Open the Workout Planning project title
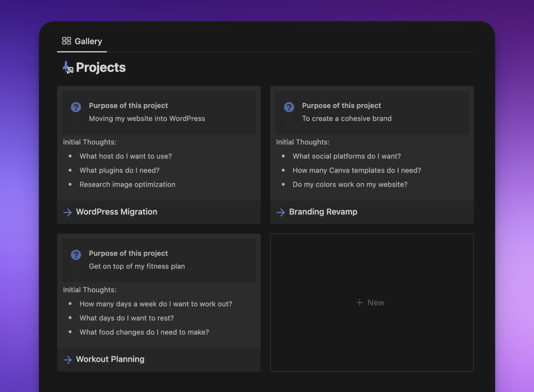Screen dimensions: 534x392 110,359
